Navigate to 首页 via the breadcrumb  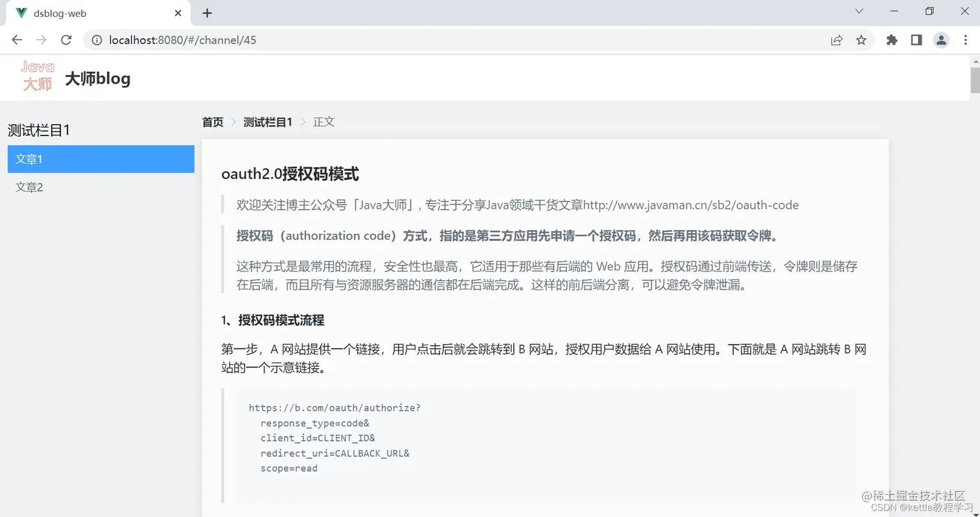[211, 121]
